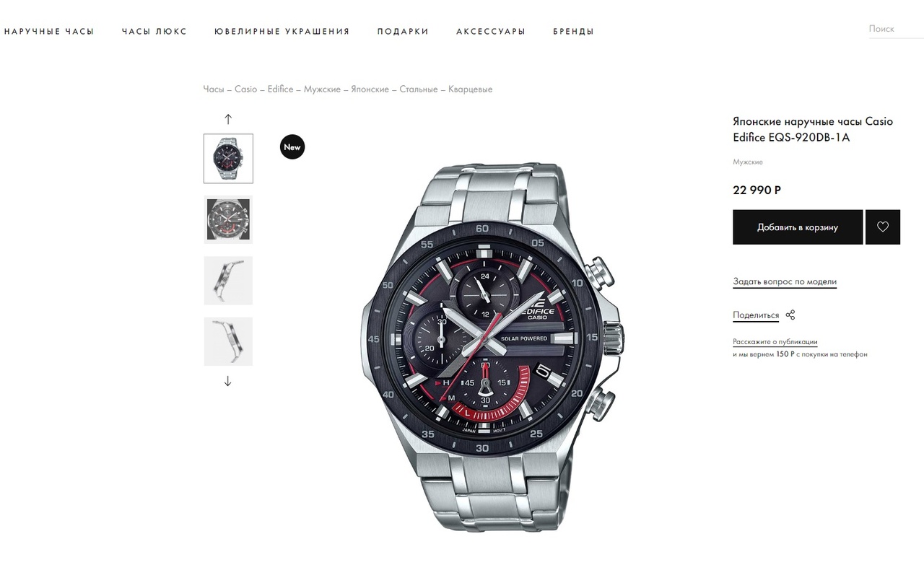
Task: Click the share icon next to Поделиться
Action: coord(790,315)
